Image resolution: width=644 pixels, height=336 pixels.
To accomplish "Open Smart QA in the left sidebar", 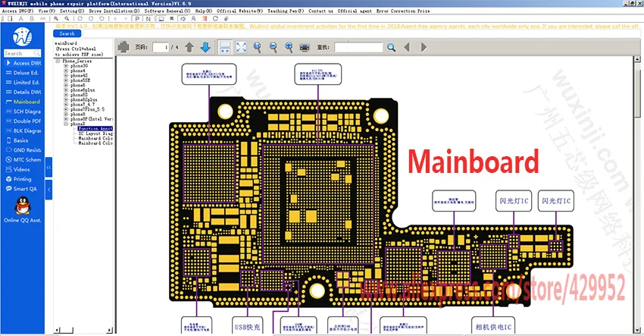I will pyautogui.click(x=21, y=189).
